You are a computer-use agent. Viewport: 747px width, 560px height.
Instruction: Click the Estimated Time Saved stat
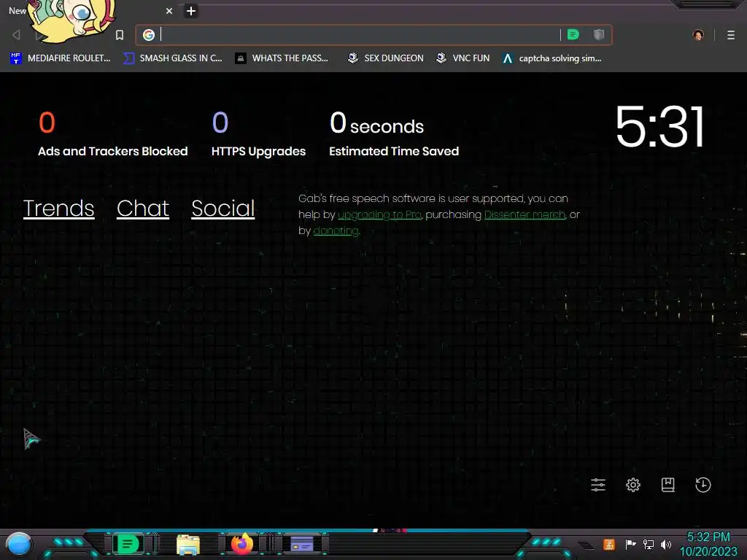coord(393,134)
